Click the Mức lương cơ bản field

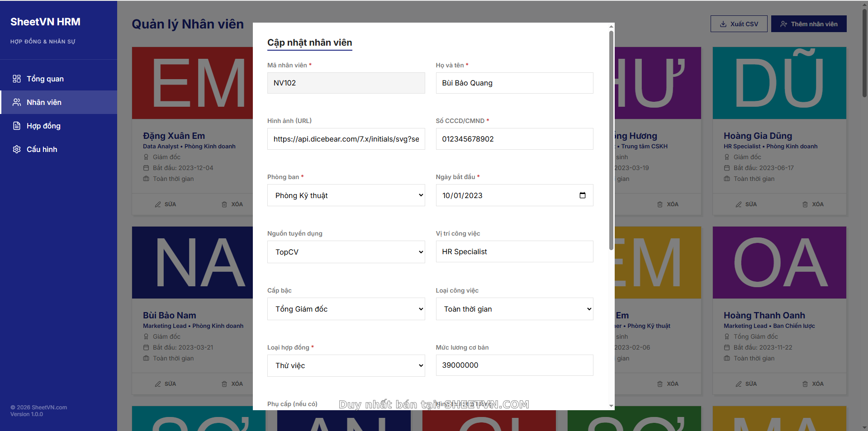pos(514,365)
